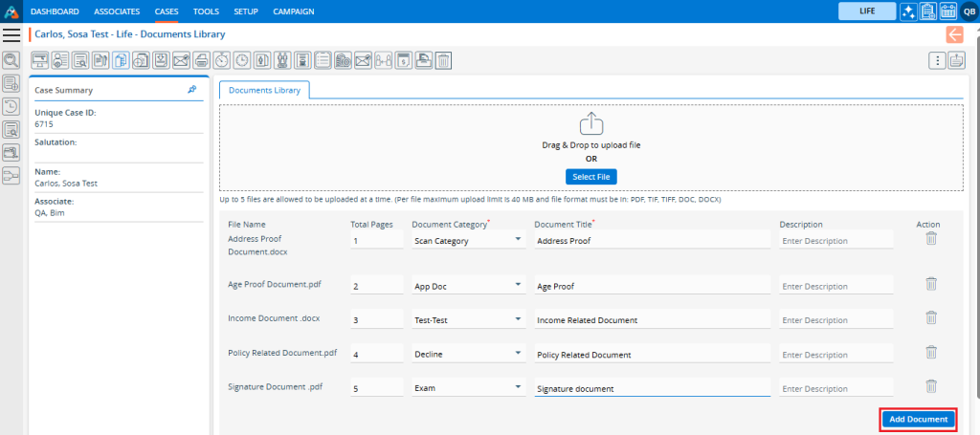
Task: Pin the Case Summary panel
Action: coord(191,90)
